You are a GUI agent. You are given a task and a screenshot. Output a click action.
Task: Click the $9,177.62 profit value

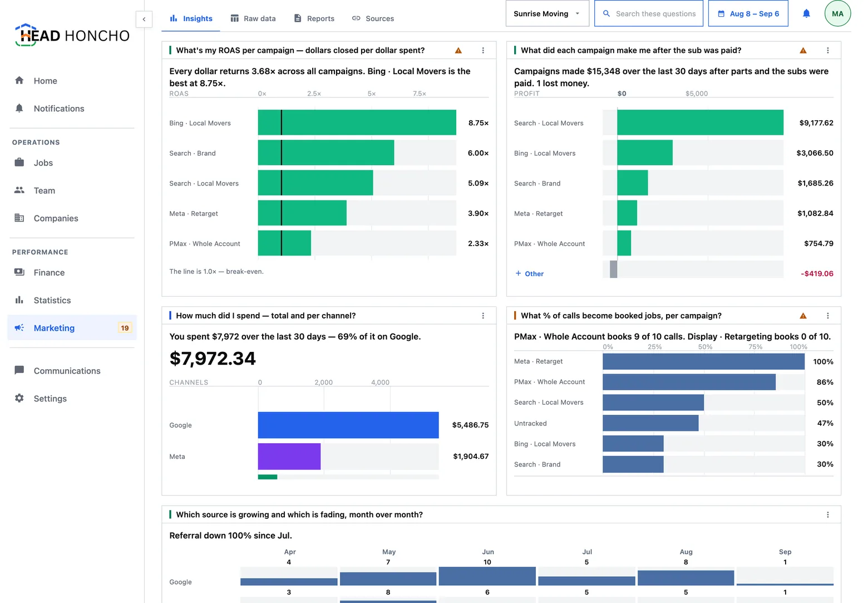coord(816,123)
